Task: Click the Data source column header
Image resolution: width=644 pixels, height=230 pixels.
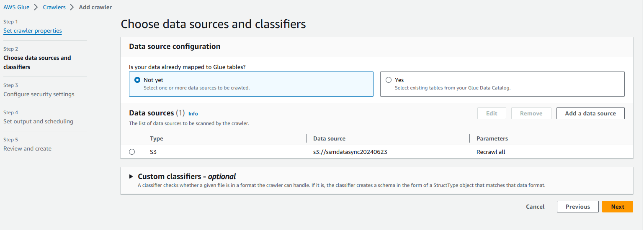Action: coord(329,138)
